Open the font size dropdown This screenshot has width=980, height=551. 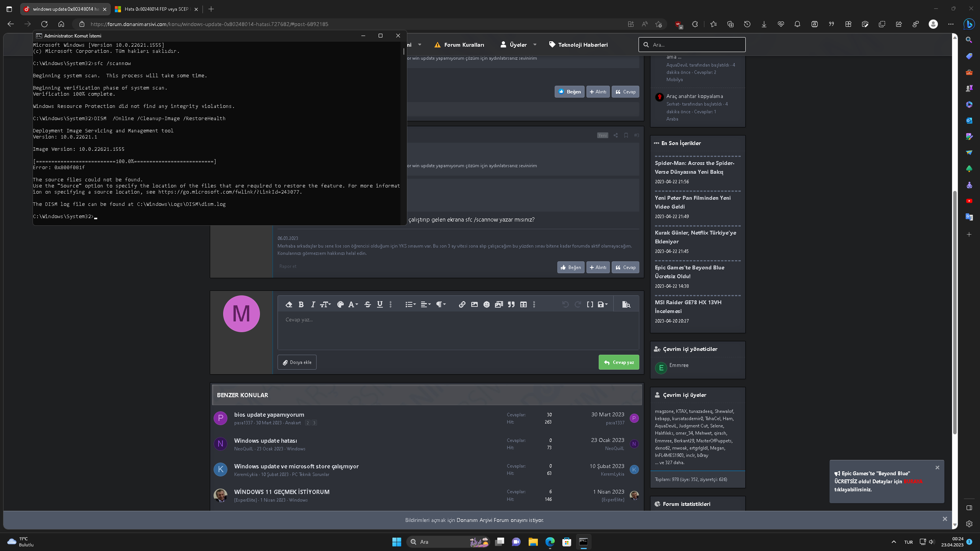pos(325,304)
